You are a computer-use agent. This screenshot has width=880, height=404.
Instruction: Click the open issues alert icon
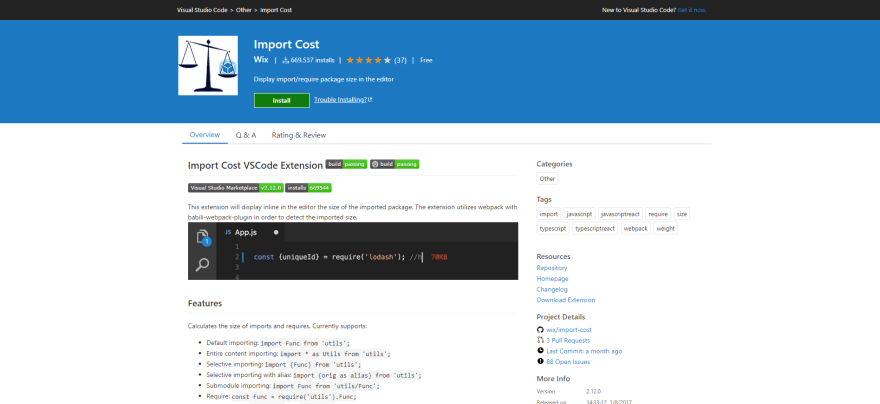coord(540,362)
